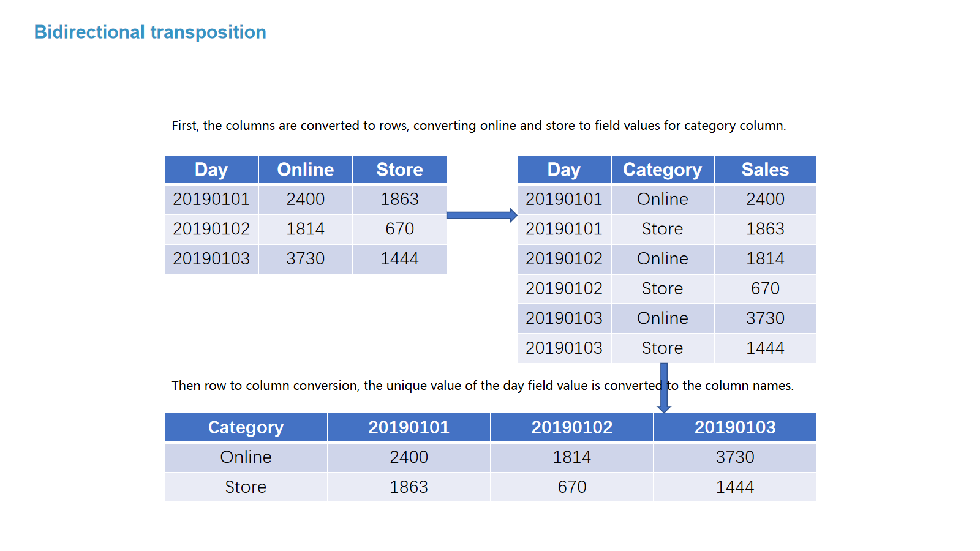Click the "Store" column header in the top-left table
Screen dimensions: 980x551
pyautogui.click(x=399, y=170)
